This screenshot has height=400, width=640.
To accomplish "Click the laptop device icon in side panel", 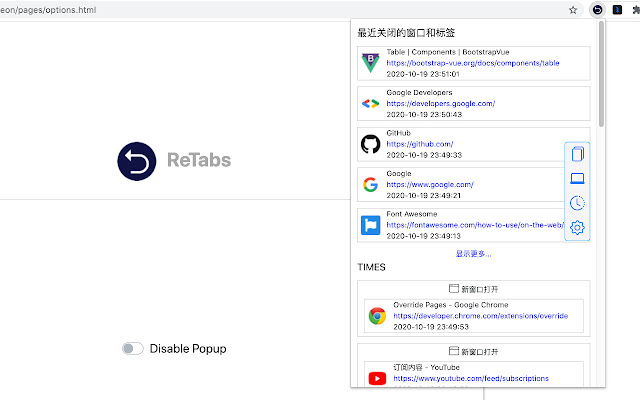I will 576,179.
